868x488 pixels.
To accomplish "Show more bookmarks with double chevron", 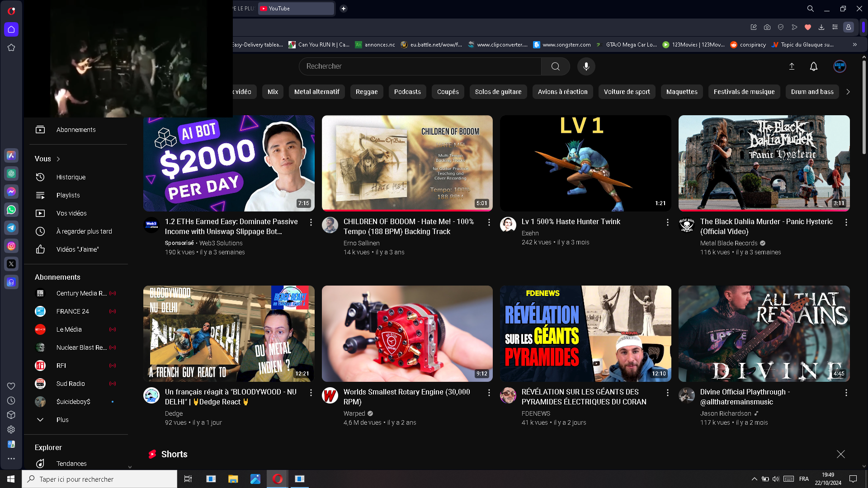I will 855,45.
